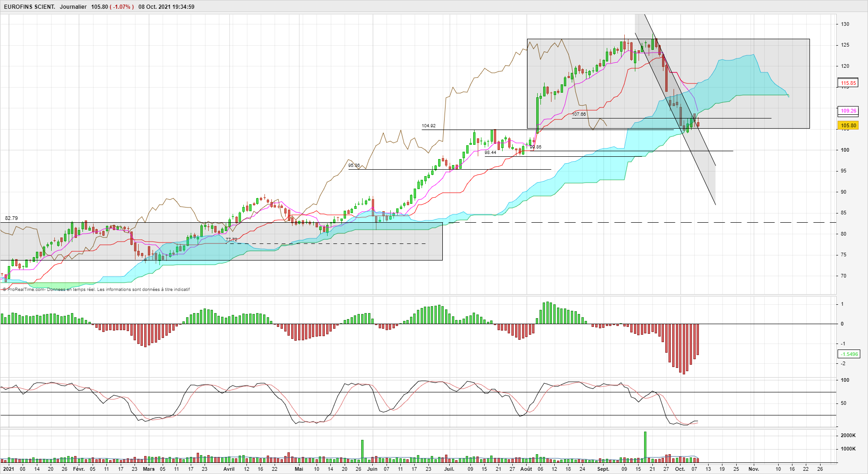Open the Journalier timeframe selector

coord(73,7)
